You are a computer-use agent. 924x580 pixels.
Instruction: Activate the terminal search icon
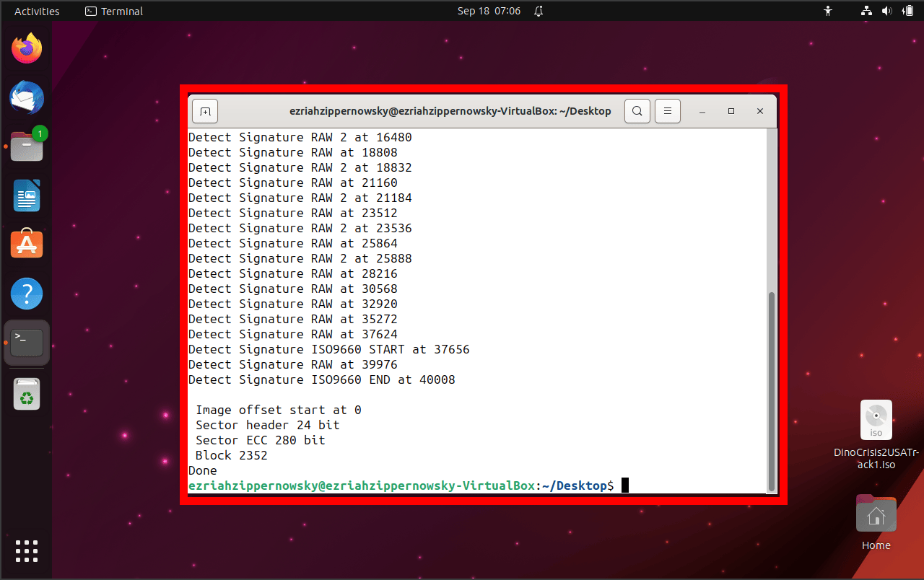637,111
